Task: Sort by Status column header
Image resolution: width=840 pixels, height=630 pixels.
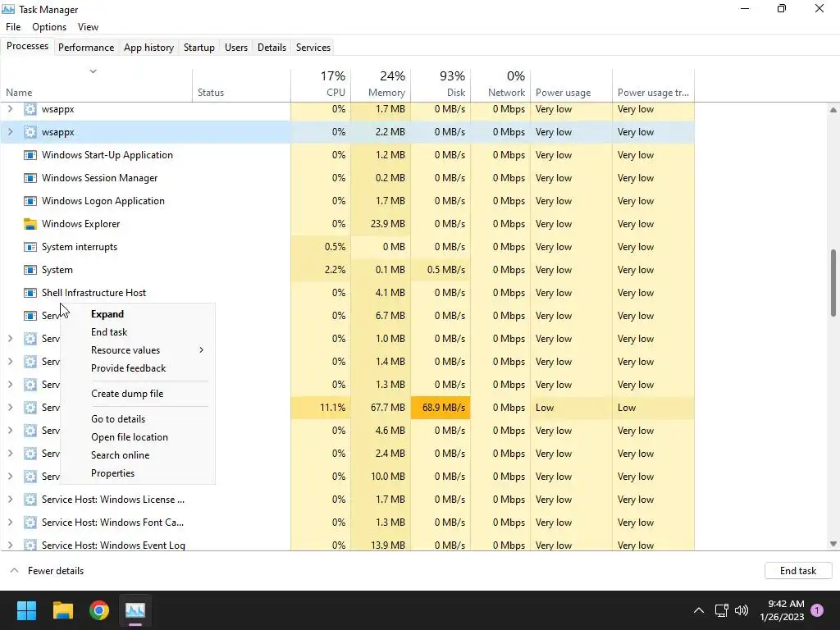Action: [242, 84]
